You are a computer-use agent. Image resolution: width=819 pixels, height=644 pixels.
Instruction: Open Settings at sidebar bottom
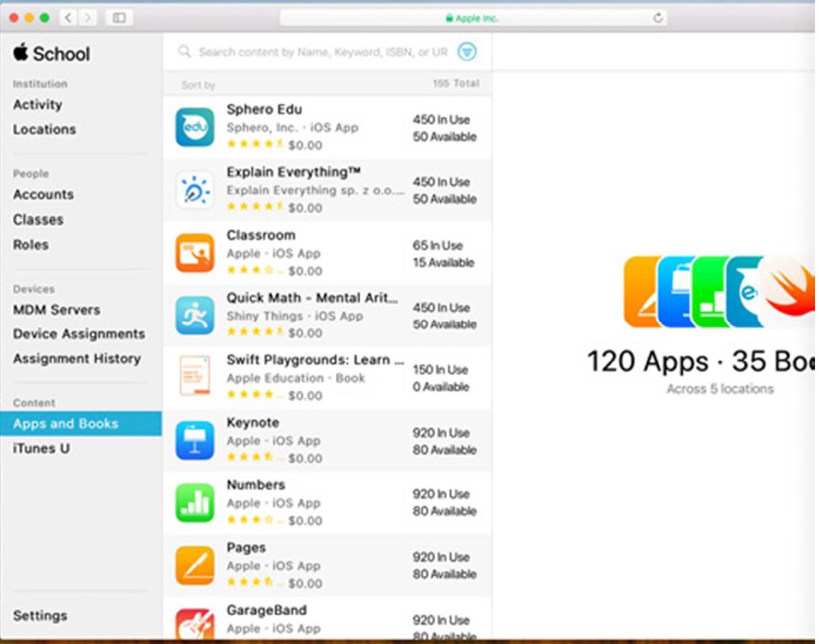coord(40,615)
